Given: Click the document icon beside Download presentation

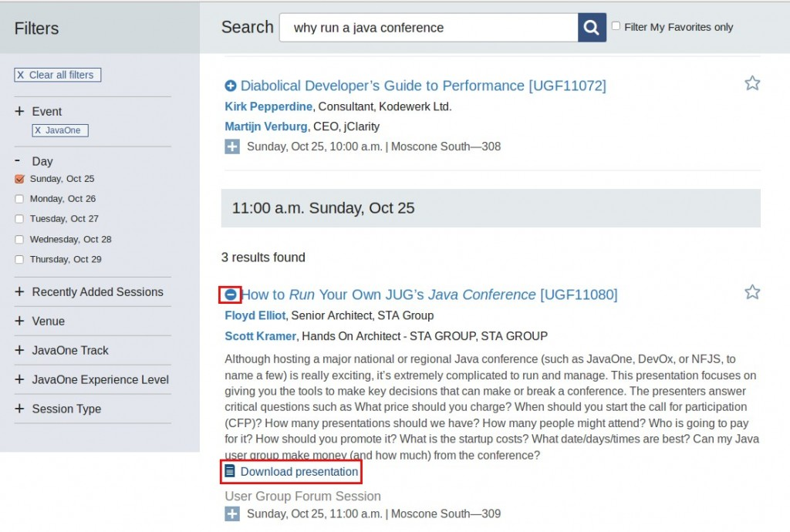Looking at the screenshot, I should tap(230, 471).
